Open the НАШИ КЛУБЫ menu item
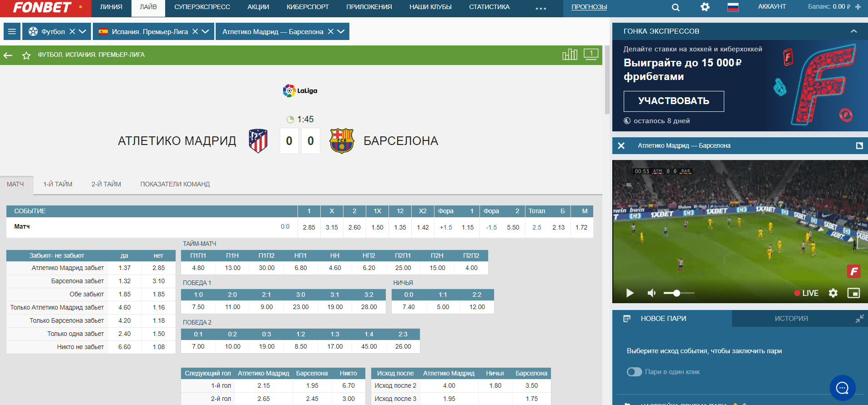Viewport: 868px width, 405px height. click(430, 7)
